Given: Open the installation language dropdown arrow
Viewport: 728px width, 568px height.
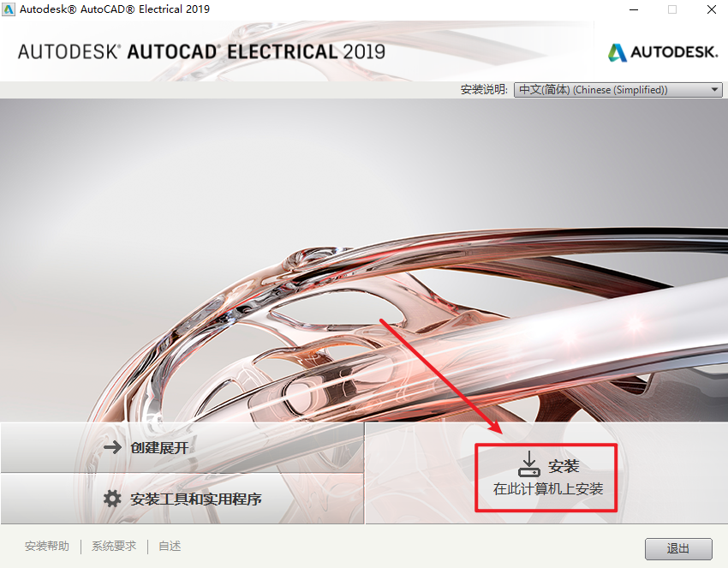Looking at the screenshot, I should click(715, 90).
